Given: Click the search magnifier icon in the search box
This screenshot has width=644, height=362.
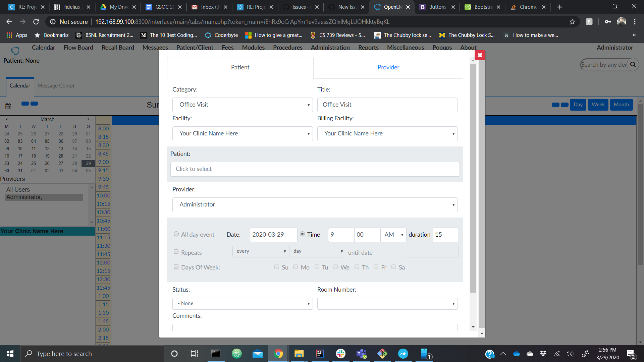Looking at the screenshot, I should 633,64.
